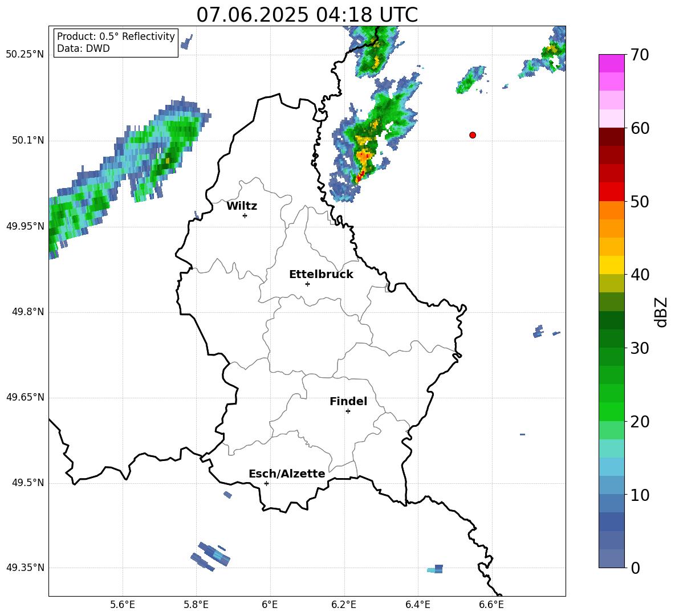Click the 50.25°N latitude label
Image resolution: width=675 pixels, height=616 pixels.
coord(25,55)
